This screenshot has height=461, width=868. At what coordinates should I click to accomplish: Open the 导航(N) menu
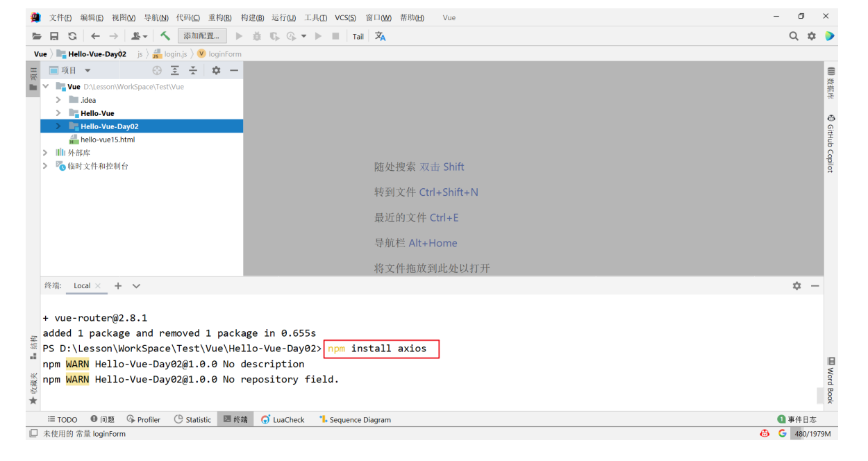pyautogui.click(x=156, y=17)
